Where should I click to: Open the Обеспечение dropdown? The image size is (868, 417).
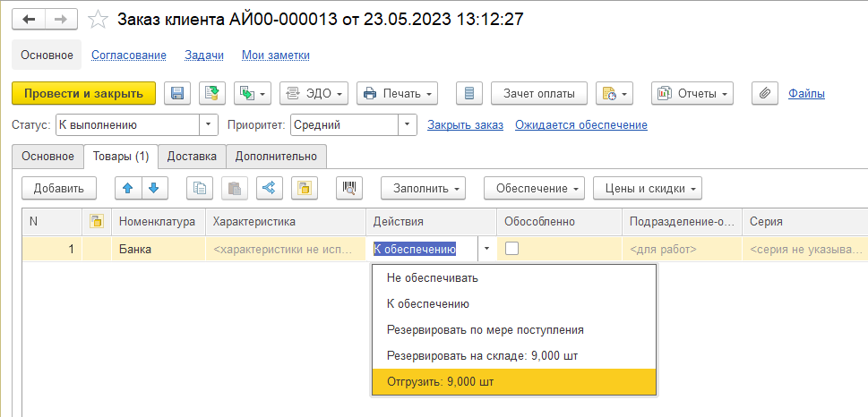534,188
